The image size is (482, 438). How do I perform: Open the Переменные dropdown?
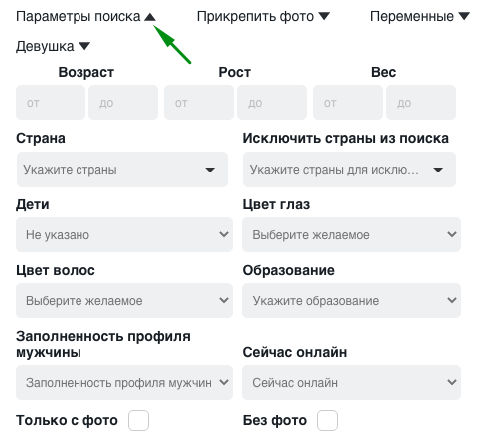pos(420,16)
